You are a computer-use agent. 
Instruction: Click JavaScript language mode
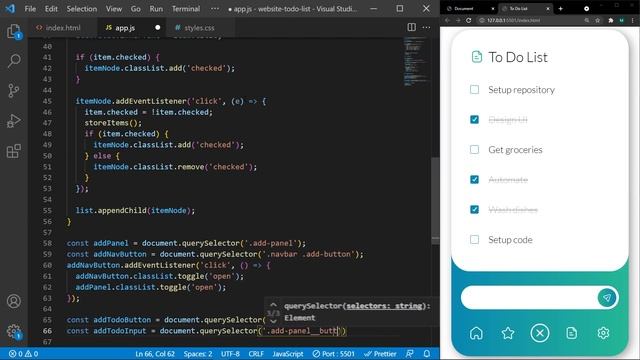288,354
